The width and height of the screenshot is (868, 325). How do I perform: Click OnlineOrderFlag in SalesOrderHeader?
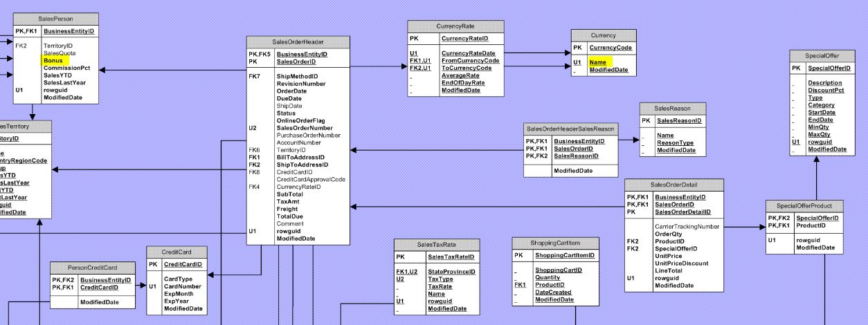(x=300, y=120)
